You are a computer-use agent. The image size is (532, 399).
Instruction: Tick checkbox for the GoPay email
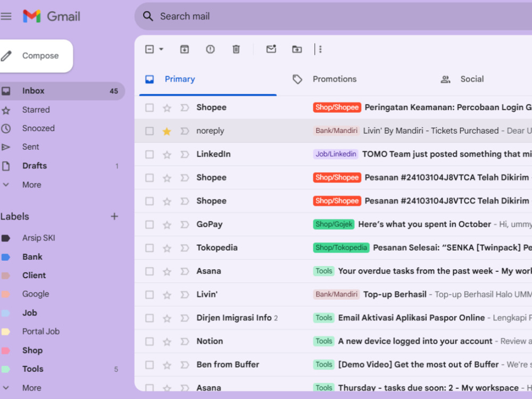tap(149, 225)
